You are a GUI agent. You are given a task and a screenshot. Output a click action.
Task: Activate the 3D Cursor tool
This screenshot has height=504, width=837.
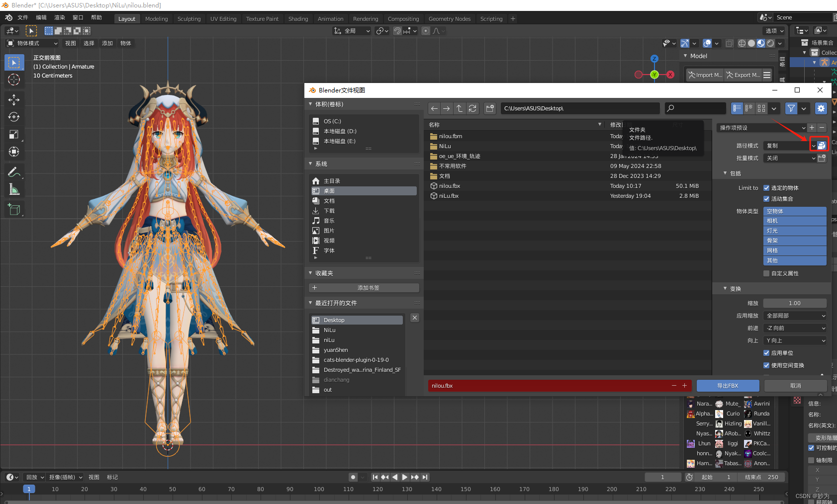coord(14,80)
